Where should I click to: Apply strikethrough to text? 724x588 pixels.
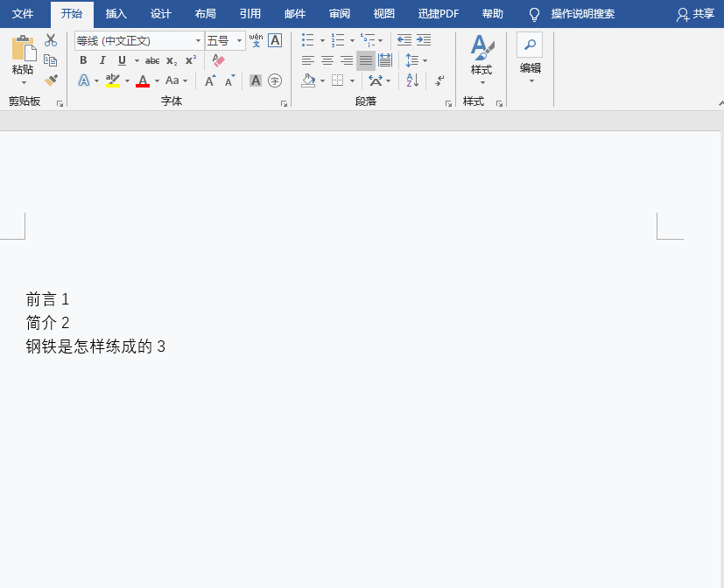tap(152, 60)
